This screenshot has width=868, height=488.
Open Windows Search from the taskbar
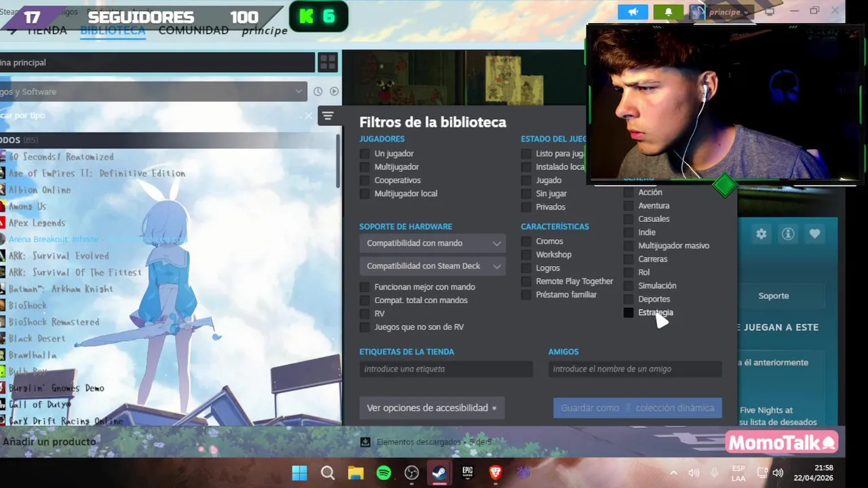click(x=328, y=472)
